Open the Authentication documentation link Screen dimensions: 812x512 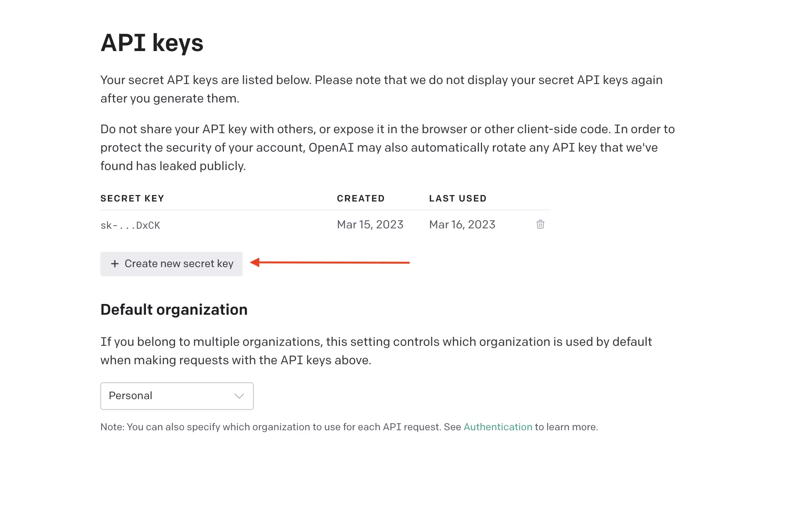click(498, 427)
